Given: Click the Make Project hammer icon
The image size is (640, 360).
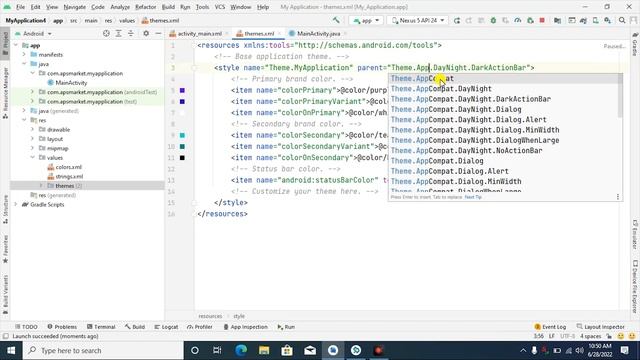Looking at the screenshot, I should pos(336,20).
